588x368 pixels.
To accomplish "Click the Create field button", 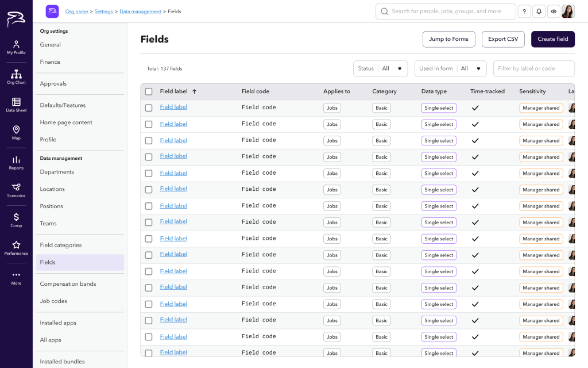I will click(552, 39).
